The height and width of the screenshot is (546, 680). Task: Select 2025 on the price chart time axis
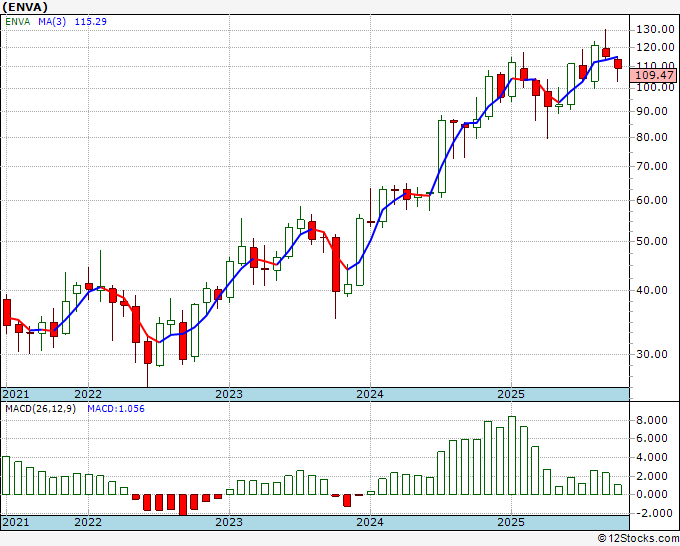coord(511,394)
